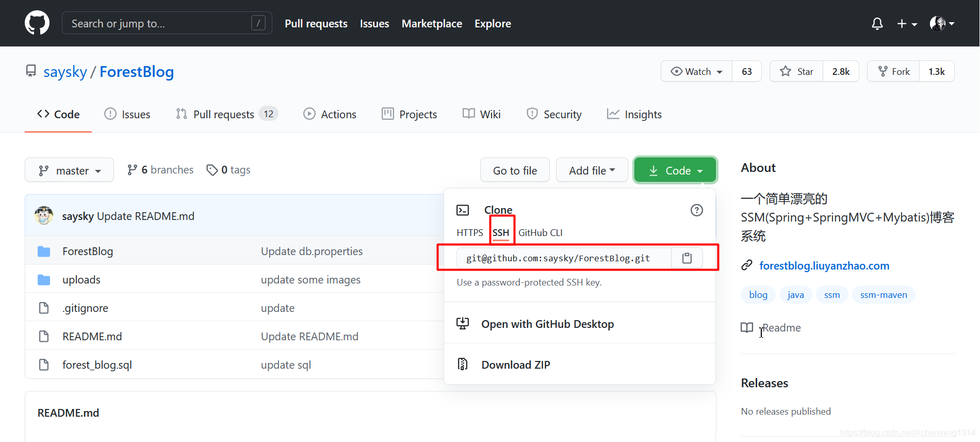The image size is (980, 442).
Task: Fork the repository
Action: tap(893, 71)
